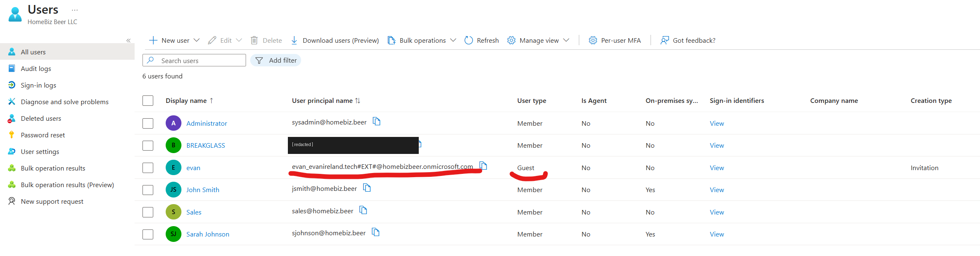Click the User type column header
Image resolution: width=980 pixels, height=256 pixels.
pyautogui.click(x=531, y=101)
